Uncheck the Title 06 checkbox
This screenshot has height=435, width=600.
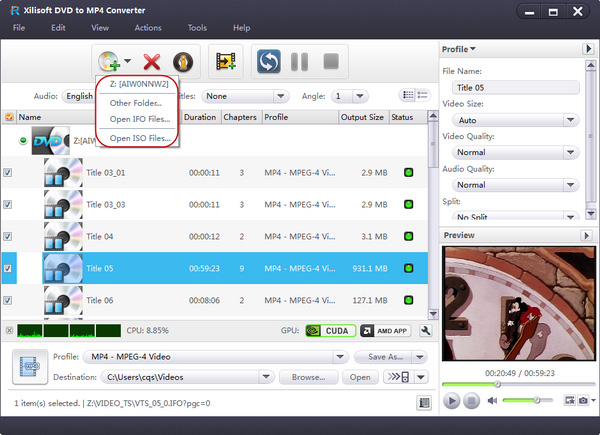coord(8,300)
